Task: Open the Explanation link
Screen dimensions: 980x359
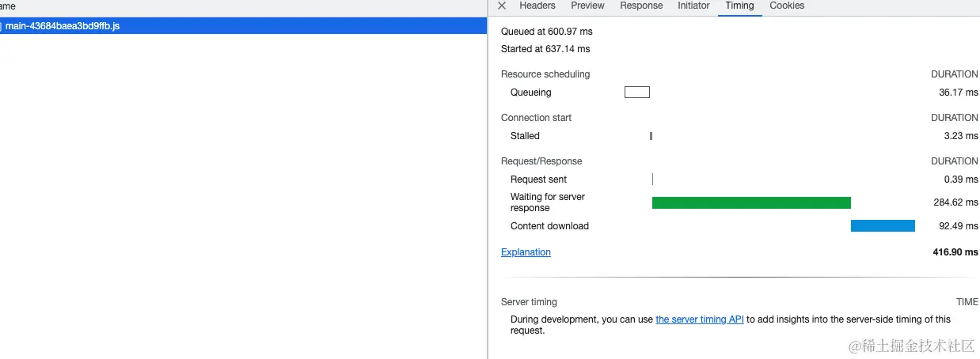Action: pyautogui.click(x=526, y=252)
